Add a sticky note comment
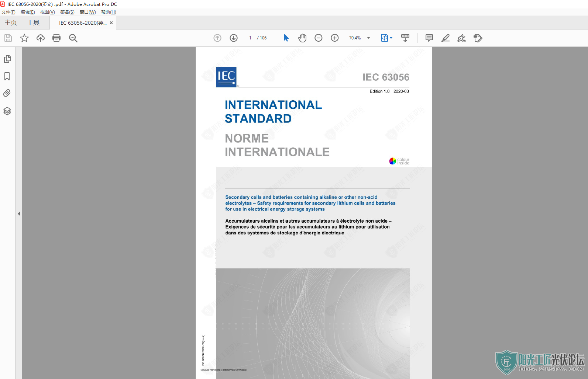588x379 pixels. [x=429, y=38]
